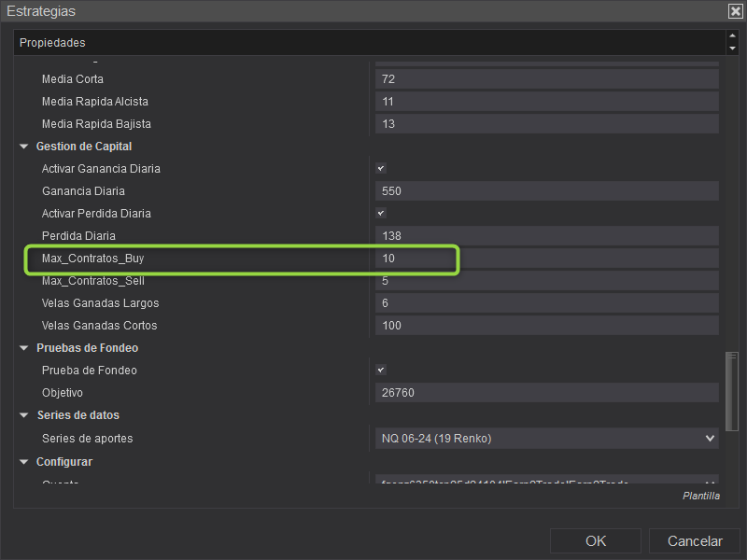
Task: Select the Media Corta input field
Action: [546, 79]
